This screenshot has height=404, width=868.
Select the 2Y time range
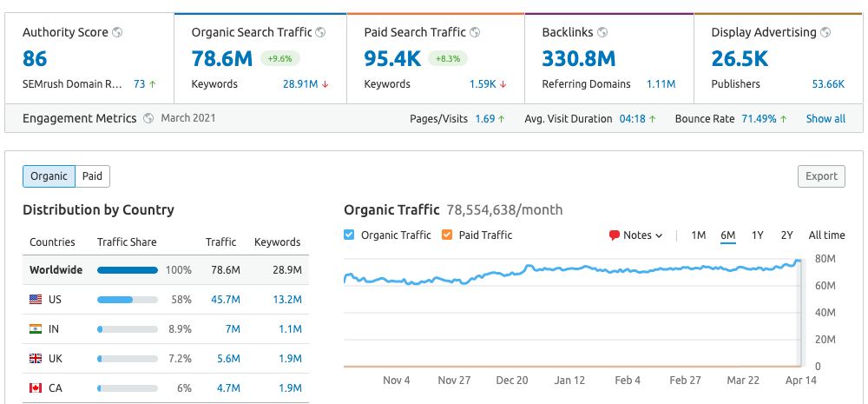coord(786,235)
